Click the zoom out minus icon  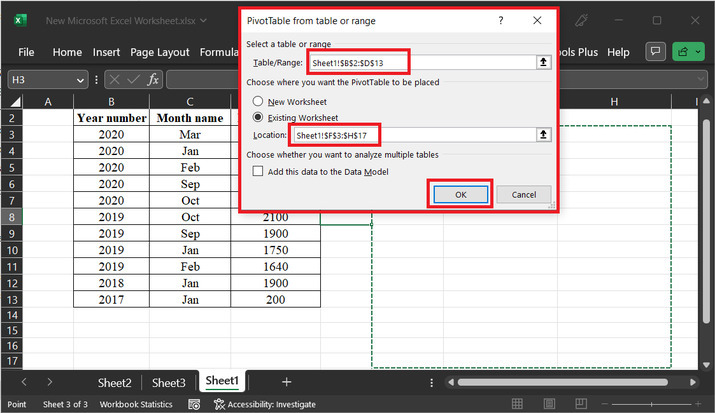[605, 404]
